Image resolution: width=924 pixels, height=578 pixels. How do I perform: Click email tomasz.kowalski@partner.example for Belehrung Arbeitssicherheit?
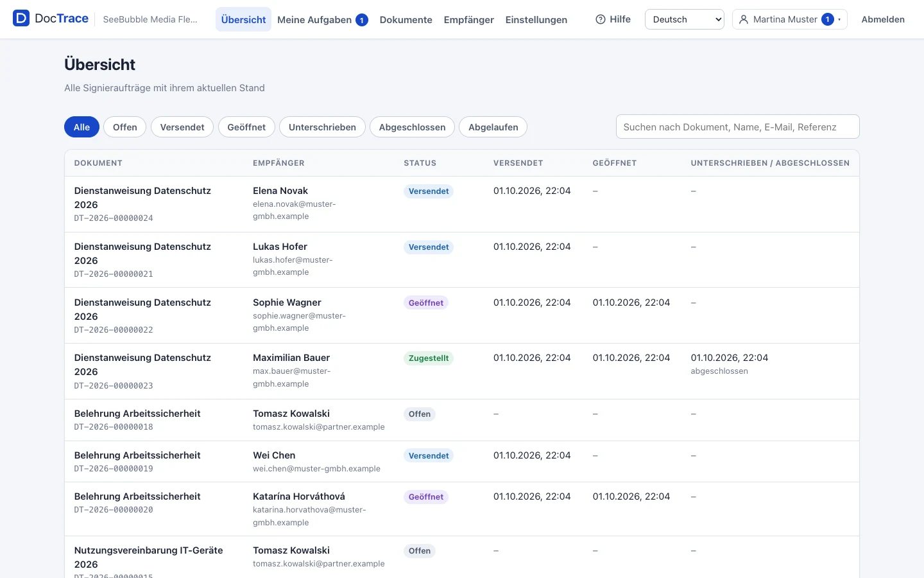coord(319,427)
